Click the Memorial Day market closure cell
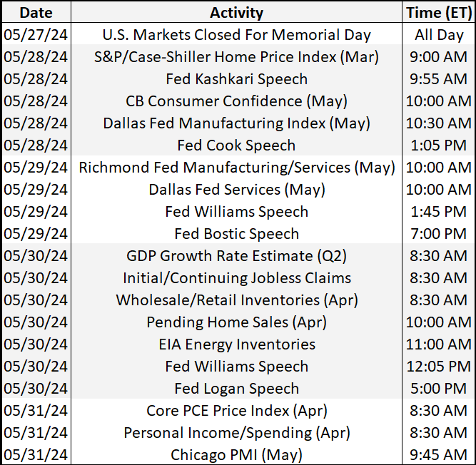The height and width of the screenshot is (465, 476). pos(236,34)
